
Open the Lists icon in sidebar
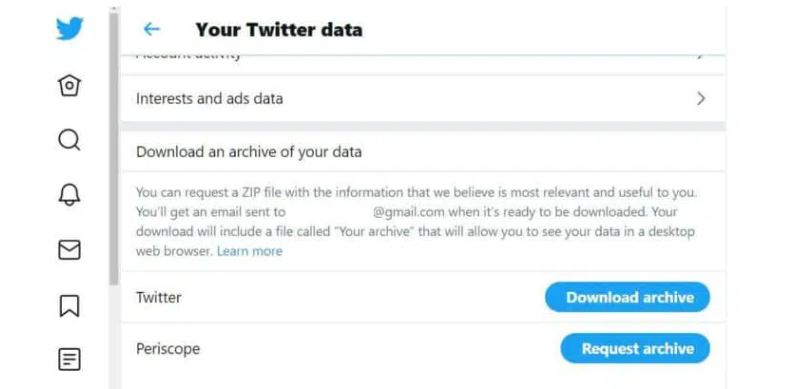click(x=70, y=360)
